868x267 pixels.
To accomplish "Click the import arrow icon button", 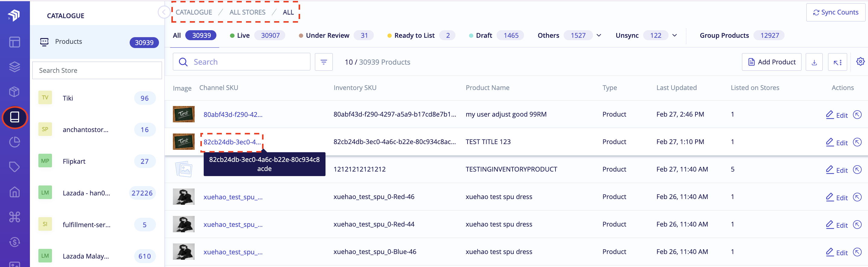I will (837, 62).
